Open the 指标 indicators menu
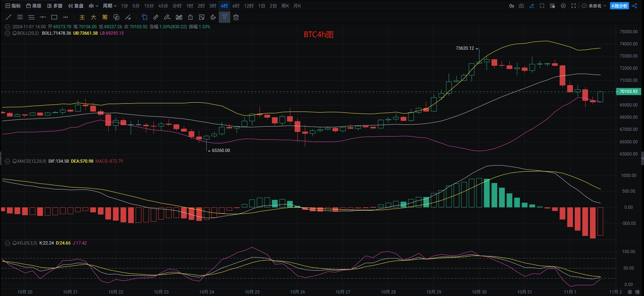The image size is (644, 296). click(13, 6)
